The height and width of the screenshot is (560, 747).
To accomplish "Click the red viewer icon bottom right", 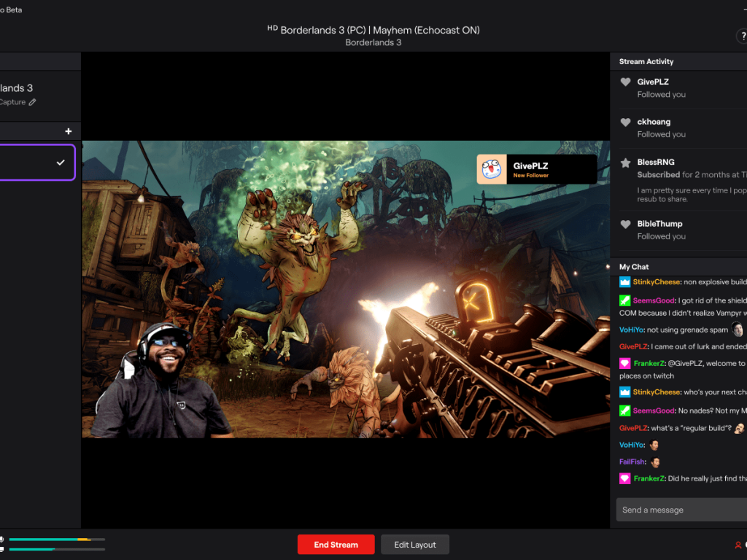I will pyautogui.click(x=738, y=545).
